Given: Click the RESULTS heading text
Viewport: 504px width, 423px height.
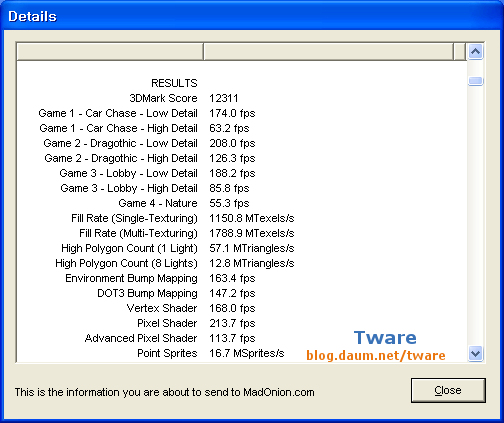Looking at the screenshot, I should [x=174, y=83].
